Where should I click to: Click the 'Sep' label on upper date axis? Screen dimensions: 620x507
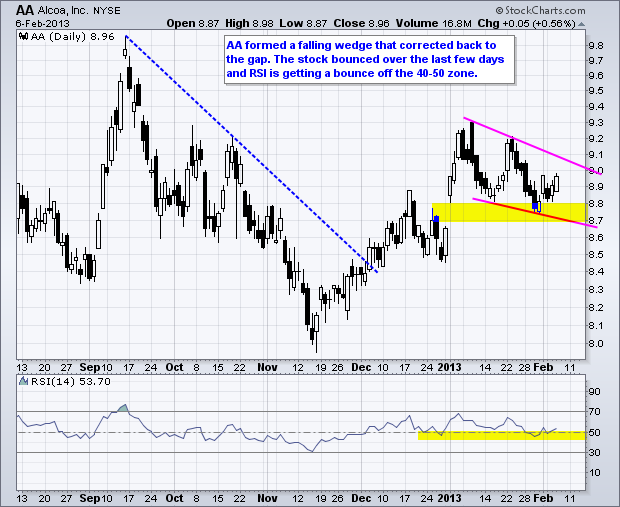click(x=89, y=367)
